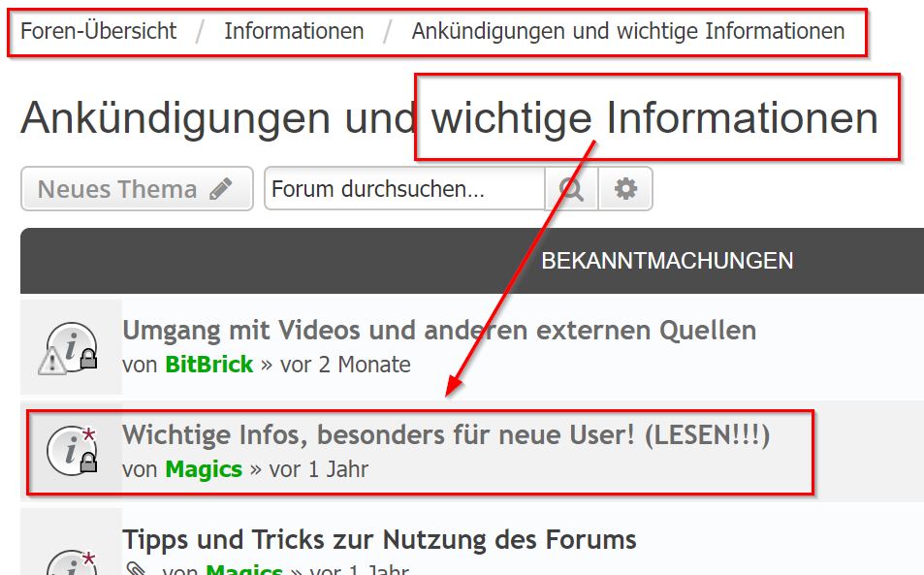Open topic "Umgang mit Videos und anderen externen Quellen"

(x=438, y=330)
